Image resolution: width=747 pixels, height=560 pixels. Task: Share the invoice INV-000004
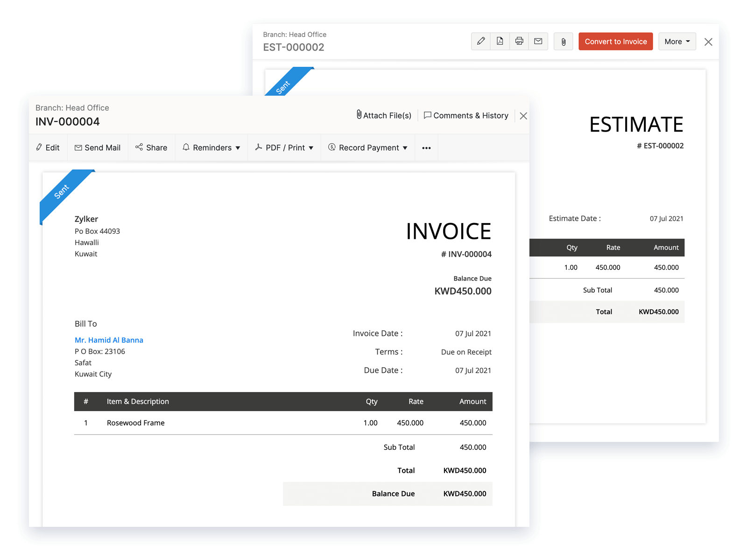pyautogui.click(x=151, y=147)
